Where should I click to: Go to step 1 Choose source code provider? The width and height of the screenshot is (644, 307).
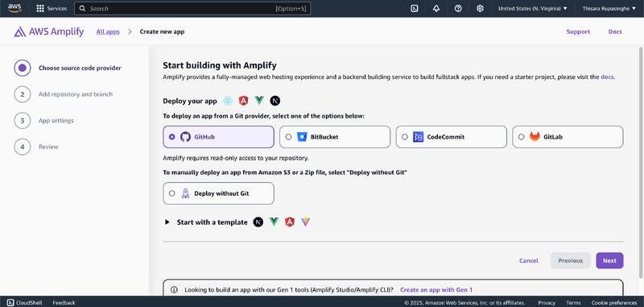point(68,68)
